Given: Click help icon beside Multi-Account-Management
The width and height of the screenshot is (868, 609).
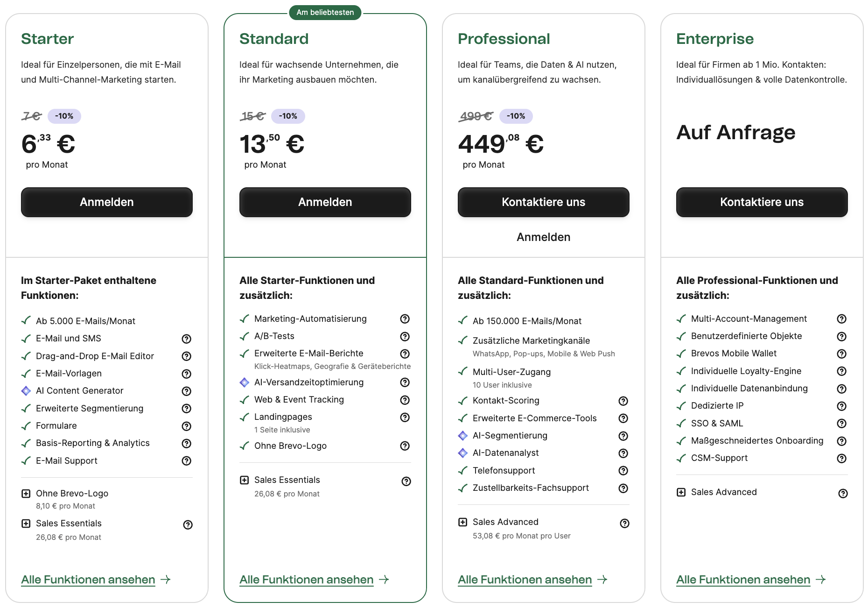Looking at the screenshot, I should (x=841, y=319).
